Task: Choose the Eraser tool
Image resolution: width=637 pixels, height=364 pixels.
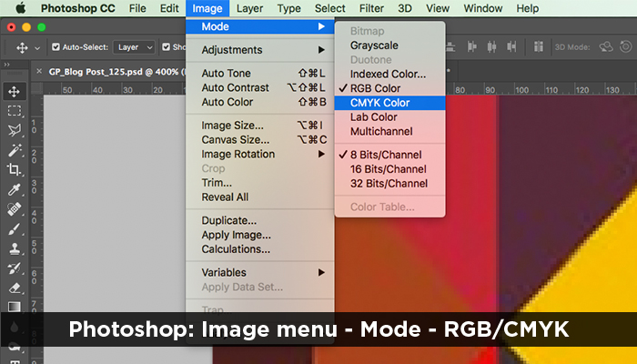Action: (14, 287)
